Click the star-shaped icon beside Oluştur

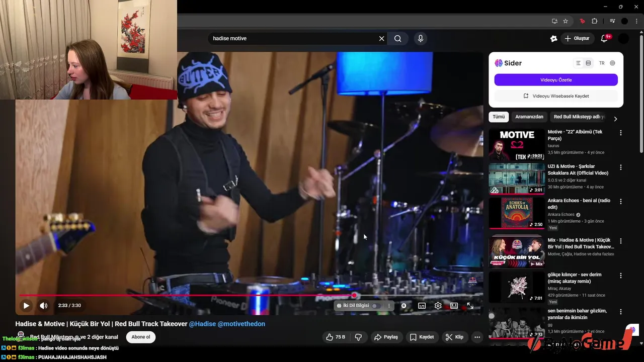554,38
